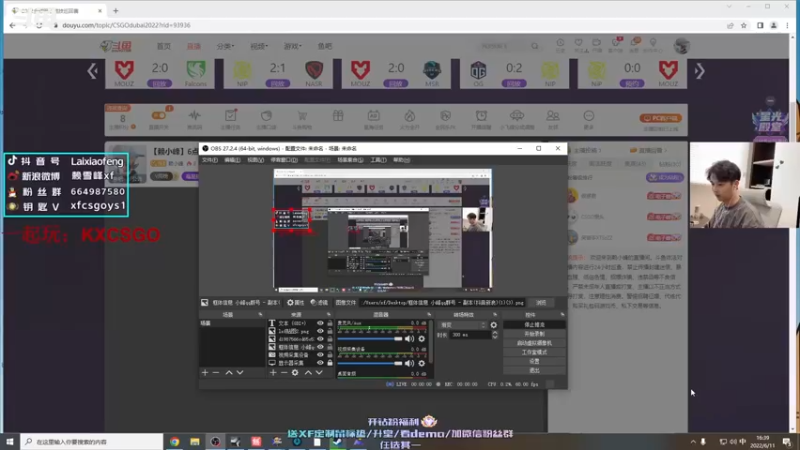Screen dimensions: 800x450
Task: Toggle visibility of the third source row
Action: [x=320, y=339]
